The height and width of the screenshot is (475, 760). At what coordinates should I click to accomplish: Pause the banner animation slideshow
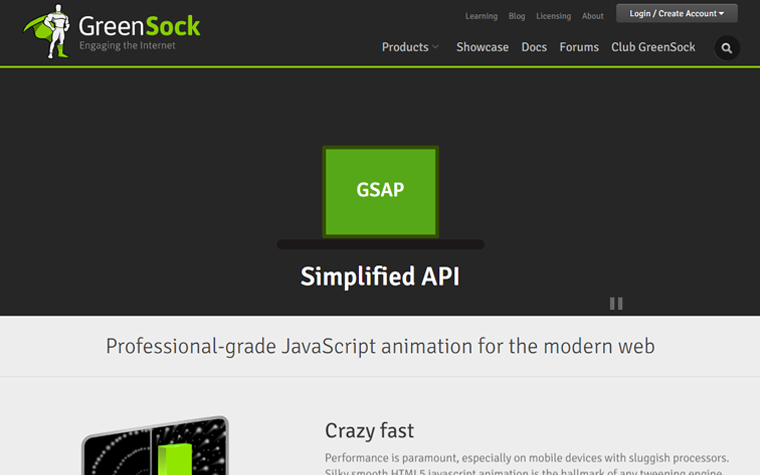(x=616, y=303)
